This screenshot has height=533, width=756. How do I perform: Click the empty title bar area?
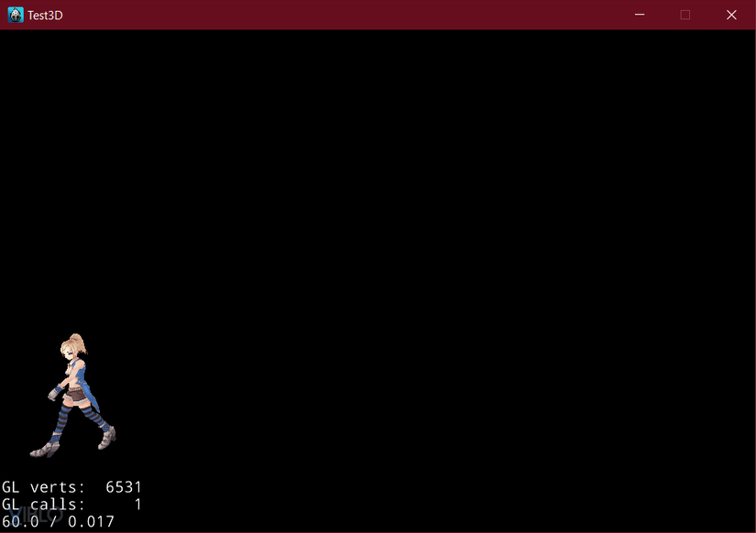[x=337, y=15]
